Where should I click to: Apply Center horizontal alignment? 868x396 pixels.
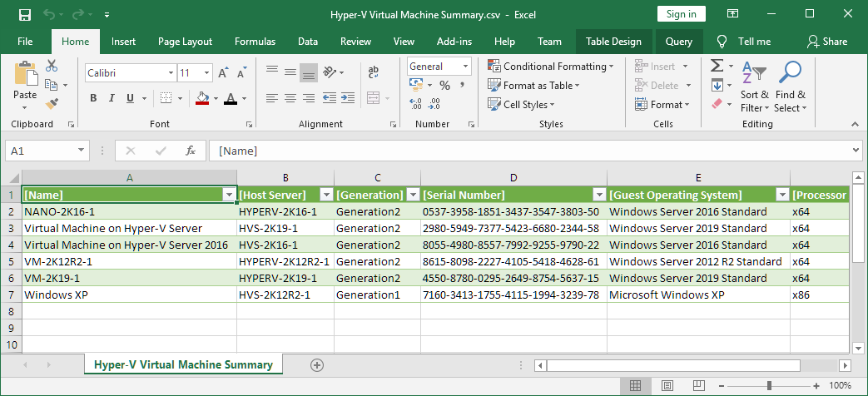tap(290, 98)
